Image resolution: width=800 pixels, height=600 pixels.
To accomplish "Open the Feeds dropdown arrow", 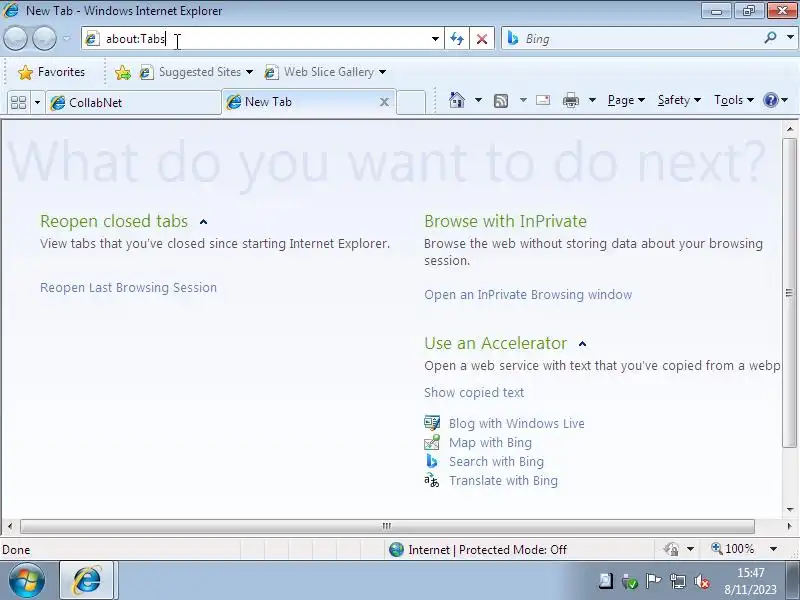I will (523, 100).
